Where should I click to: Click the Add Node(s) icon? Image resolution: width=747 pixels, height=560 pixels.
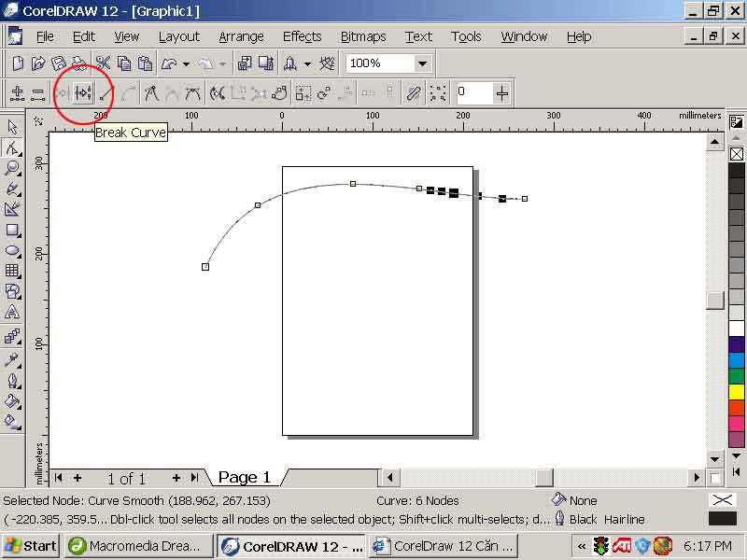click(x=18, y=92)
